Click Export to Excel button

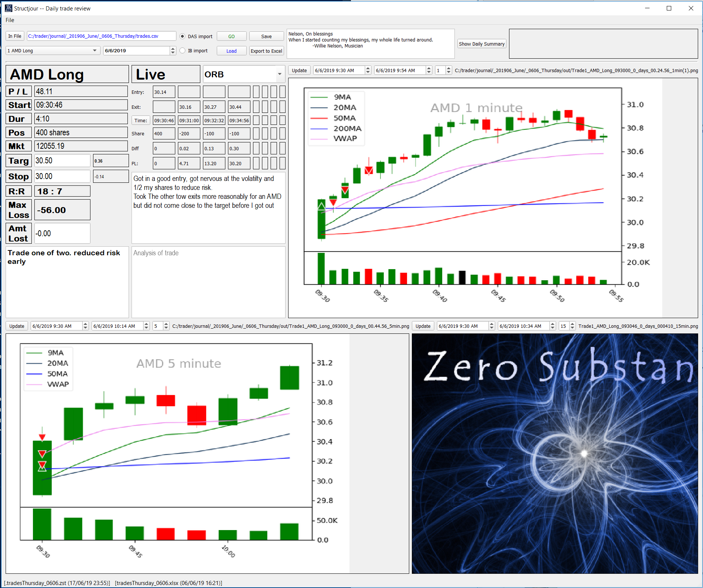266,51
